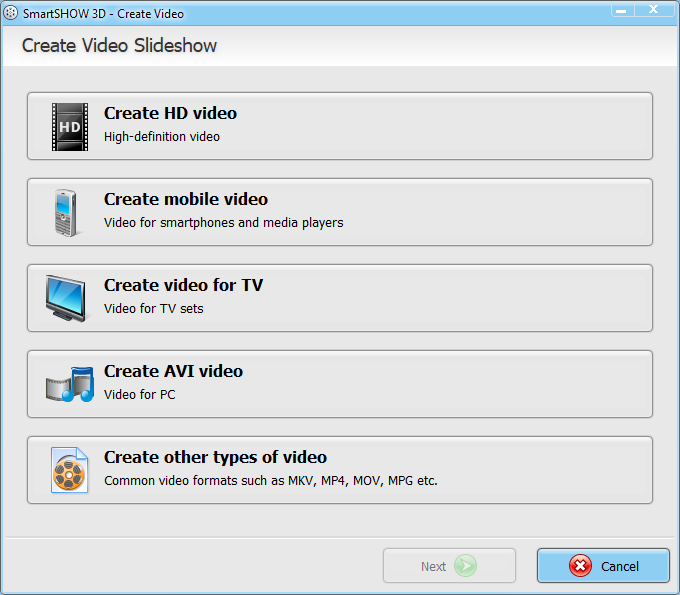The image size is (680, 595).
Task: Click the "Video for PC" description
Action: click(x=140, y=394)
